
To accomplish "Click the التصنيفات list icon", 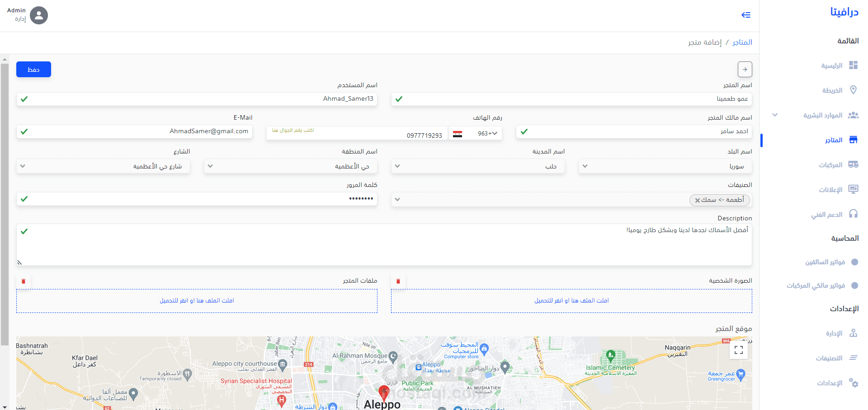I will click(x=854, y=358).
